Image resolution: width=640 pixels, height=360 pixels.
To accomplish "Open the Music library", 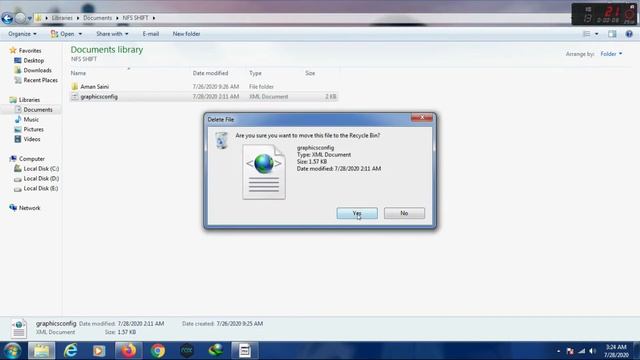I will (31, 119).
